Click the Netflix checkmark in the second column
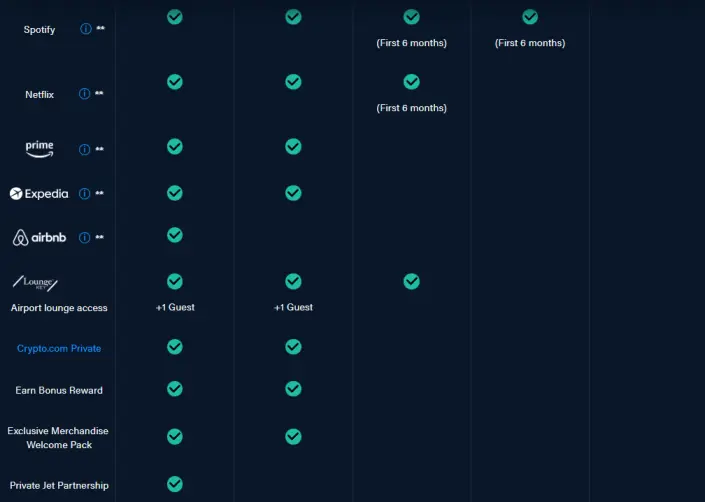705x502 pixels. [x=293, y=82]
